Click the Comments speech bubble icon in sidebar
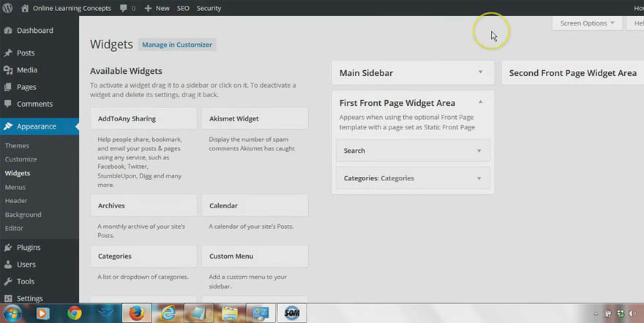 coord(8,104)
